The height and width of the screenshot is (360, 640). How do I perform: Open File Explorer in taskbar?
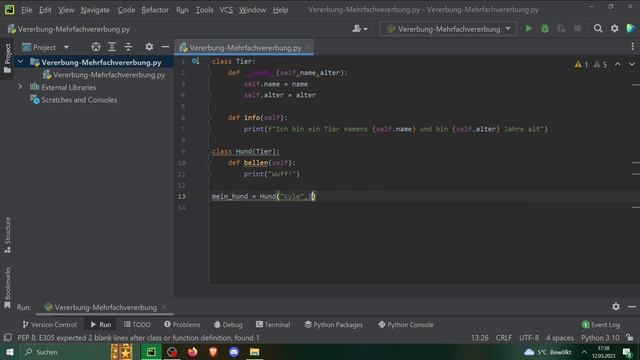(254, 352)
